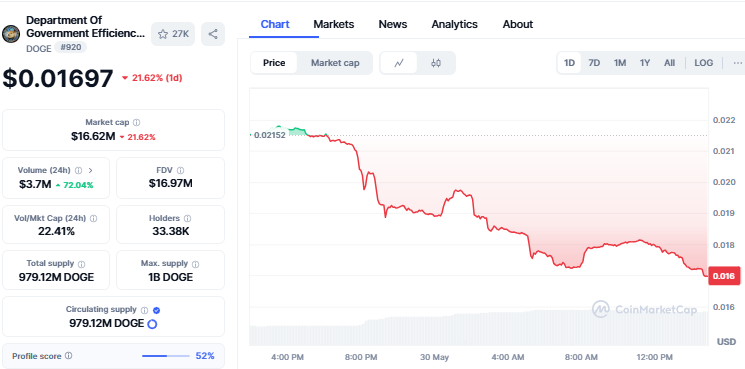The width and height of the screenshot is (745, 369).
Task: Click the Market cap info icon
Action: (136, 123)
